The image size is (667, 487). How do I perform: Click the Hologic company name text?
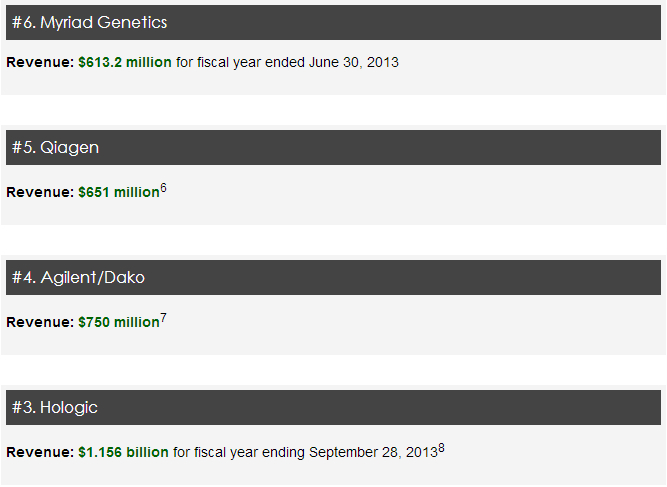(69, 407)
